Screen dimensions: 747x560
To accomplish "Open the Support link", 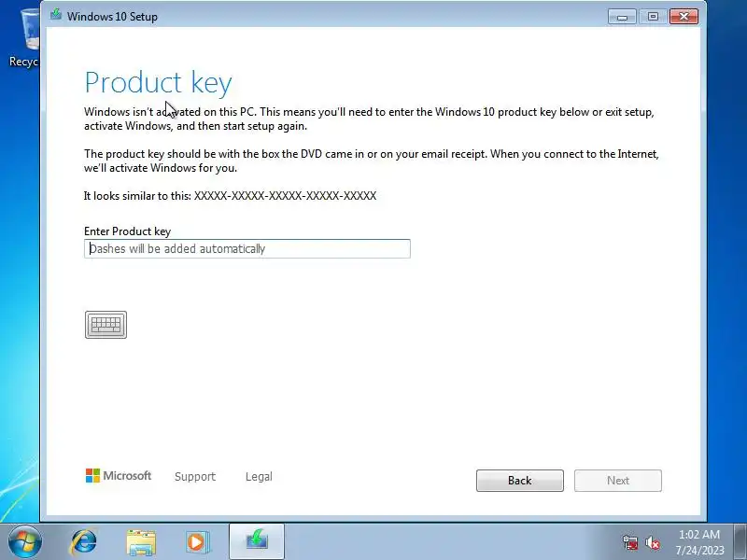I will point(195,477).
